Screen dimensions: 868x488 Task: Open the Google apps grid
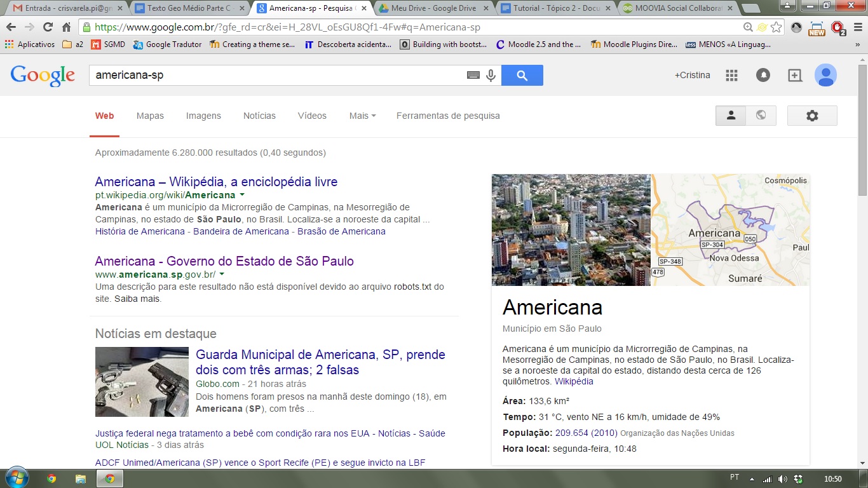click(731, 75)
